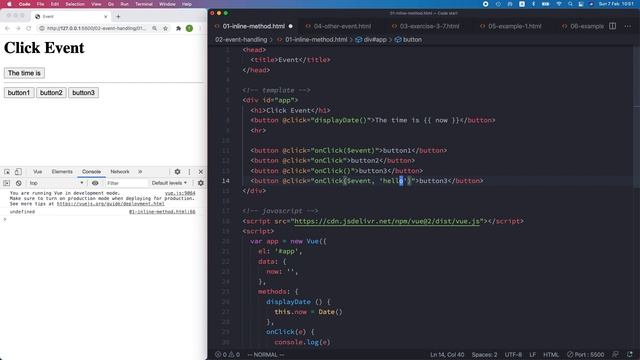
Task: Open the Selection menu in macOS menu bar
Action: pyautogui.click(x=75, y=4)
